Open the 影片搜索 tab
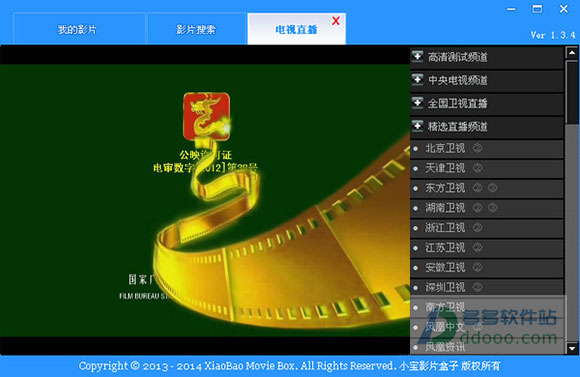Viewport: 580px width, 377px height. tap(196, 29)
